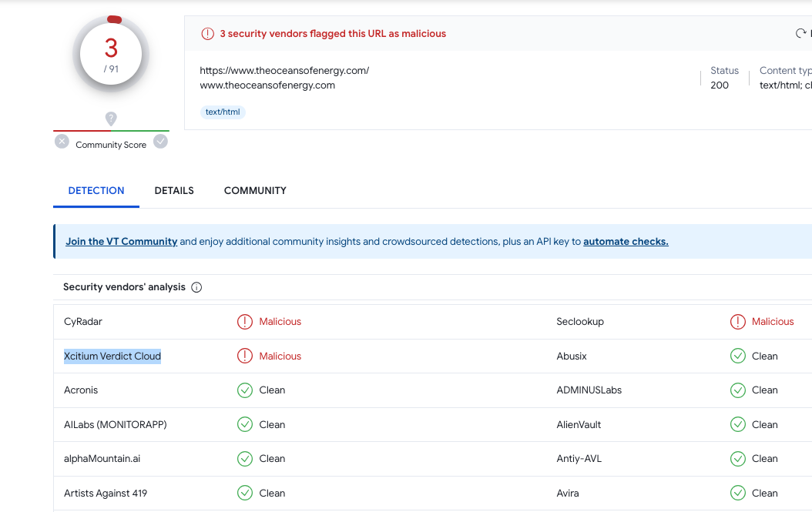Click Seclookup malicious warning icon
Image resolution: width=812 pixels, height=512 pixels.
[x=737, y=322]
